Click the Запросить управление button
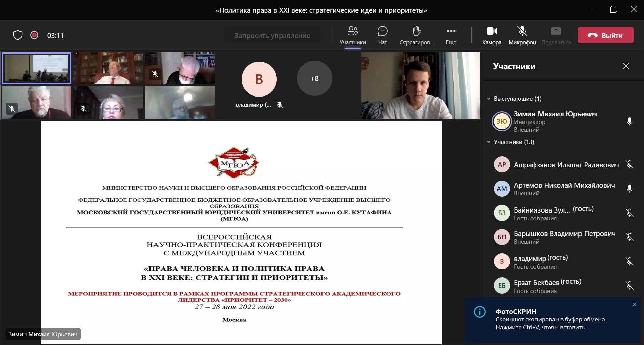 tap(272, 35)
